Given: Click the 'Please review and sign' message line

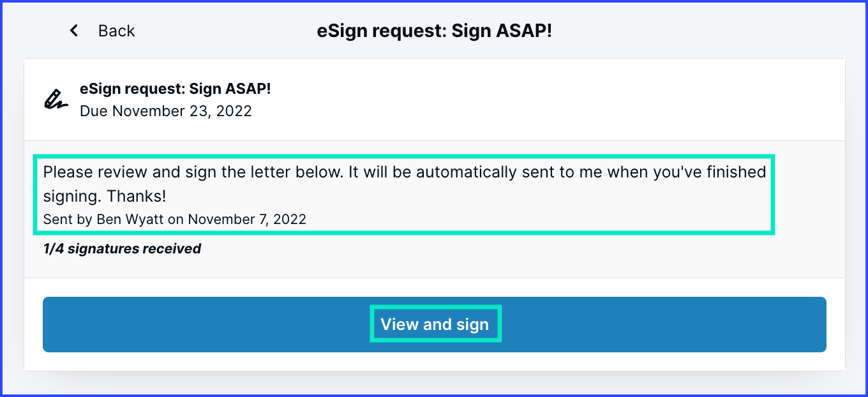Looking at the screenshot, I should coord(404,172).
